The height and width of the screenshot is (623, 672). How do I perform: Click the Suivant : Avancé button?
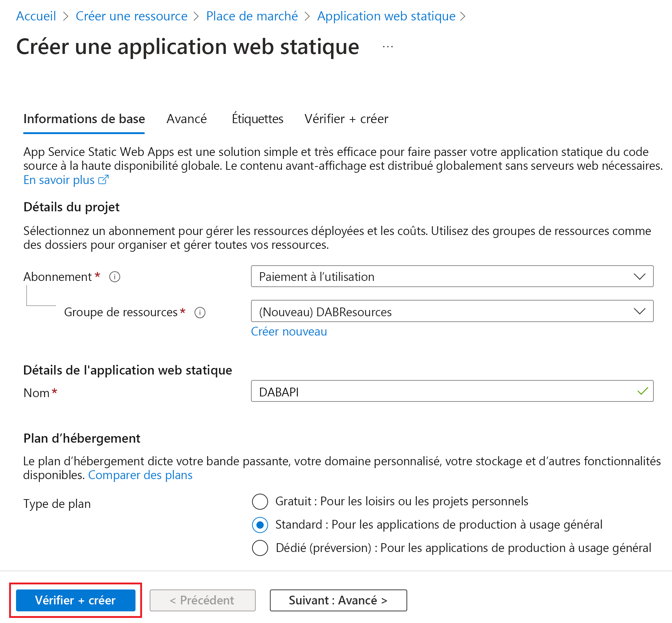[338, 600]
